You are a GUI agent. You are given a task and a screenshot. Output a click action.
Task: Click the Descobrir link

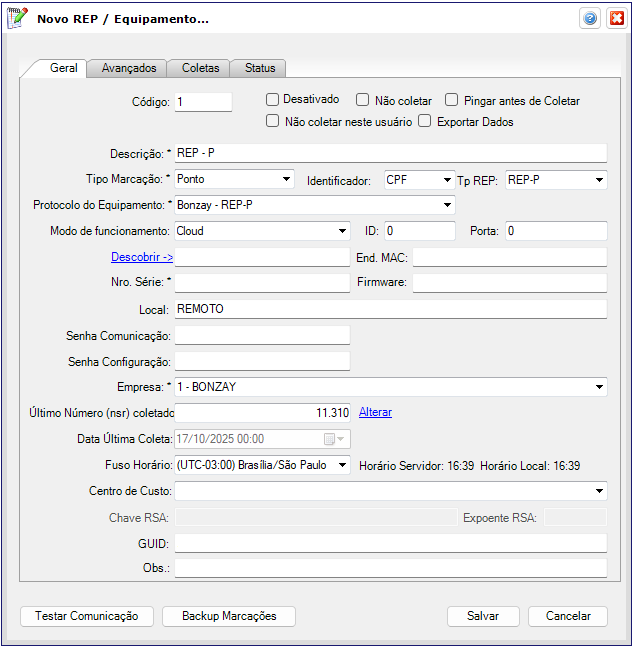(x=141, y=257)
